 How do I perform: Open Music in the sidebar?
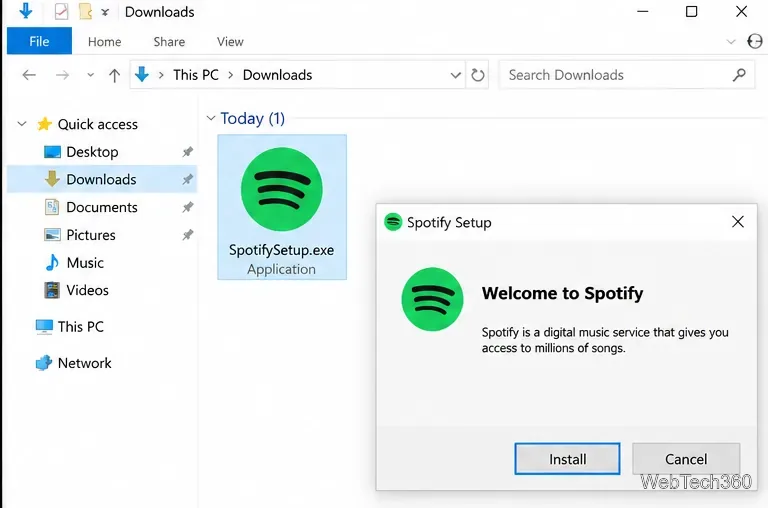(85, 263)
